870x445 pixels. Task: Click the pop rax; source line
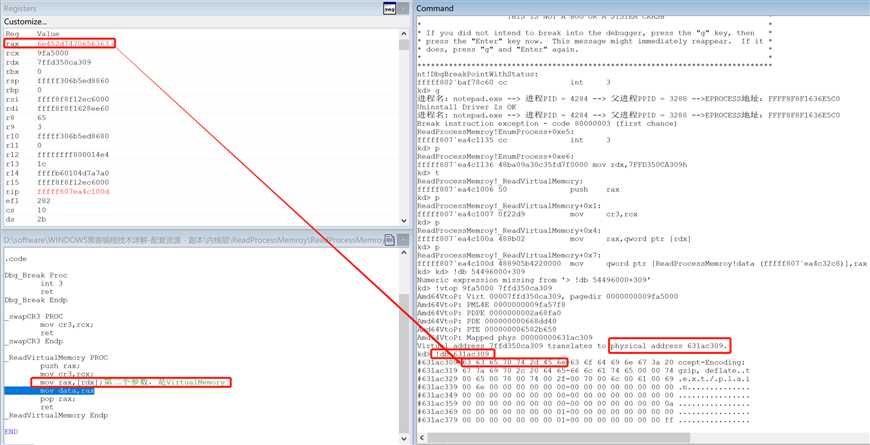pyautogui.click(x=58, y=399)
